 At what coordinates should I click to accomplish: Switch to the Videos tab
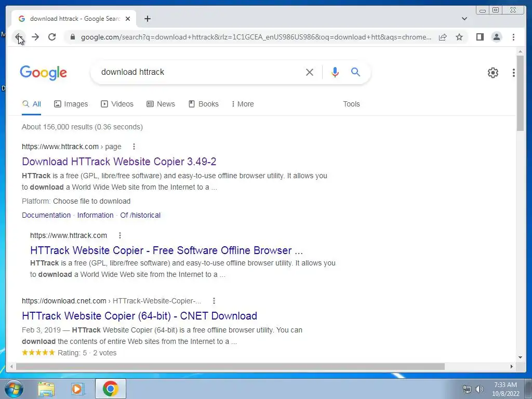pyautogui.click(x=117, y=104)
